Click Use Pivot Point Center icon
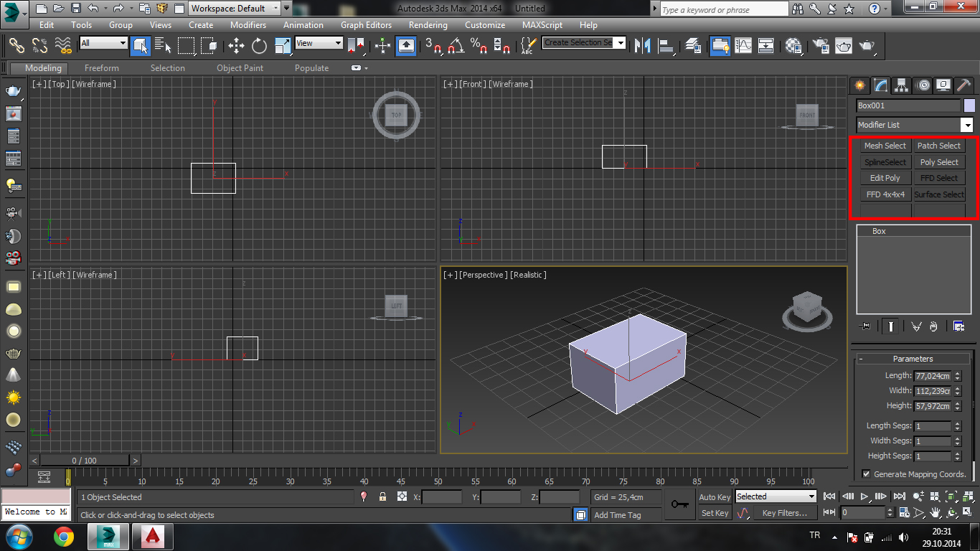This screenshot has width=980, height=551. (x=357, y=46)
